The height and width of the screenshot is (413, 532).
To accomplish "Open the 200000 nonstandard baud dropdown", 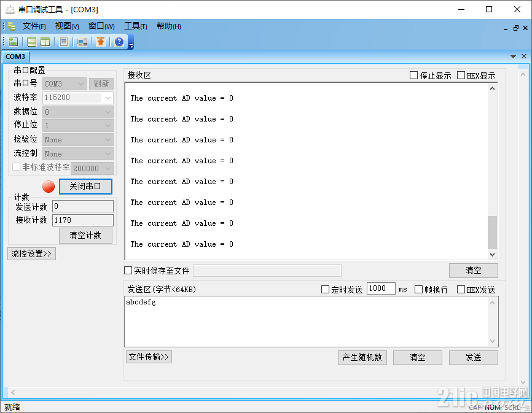I will point(92,168).
